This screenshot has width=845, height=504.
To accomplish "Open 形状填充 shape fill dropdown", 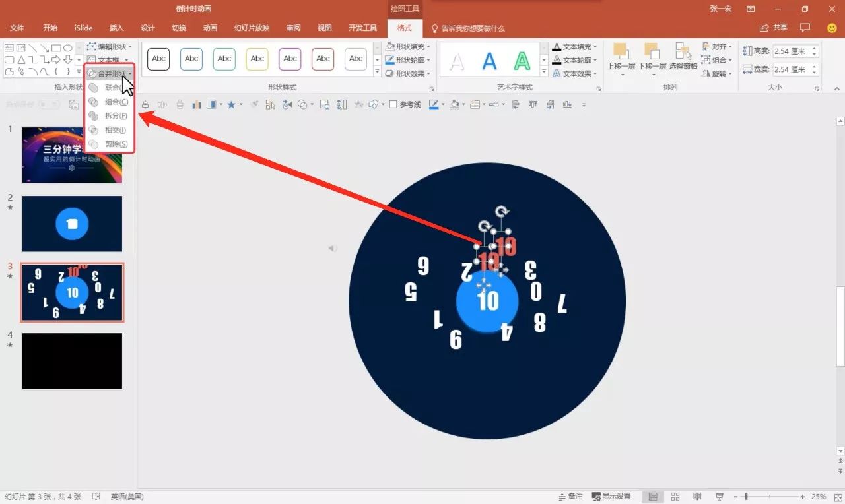I will click(408, 47).
